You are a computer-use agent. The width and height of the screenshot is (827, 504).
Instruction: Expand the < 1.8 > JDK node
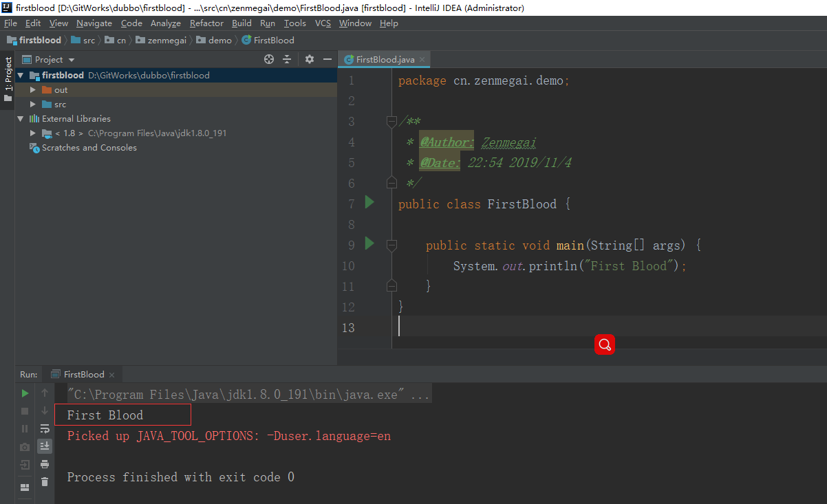[32, 133]
